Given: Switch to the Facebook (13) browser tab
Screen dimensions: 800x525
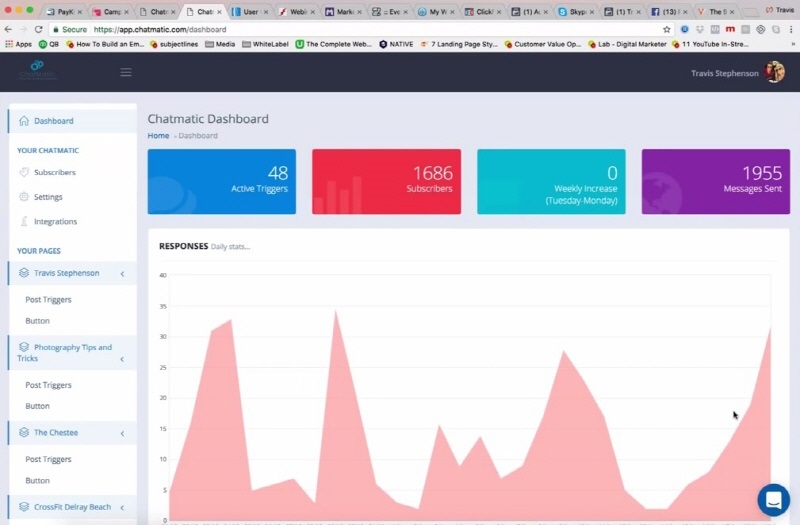Looking at the screenshot, I should click(x=668, y=11).
